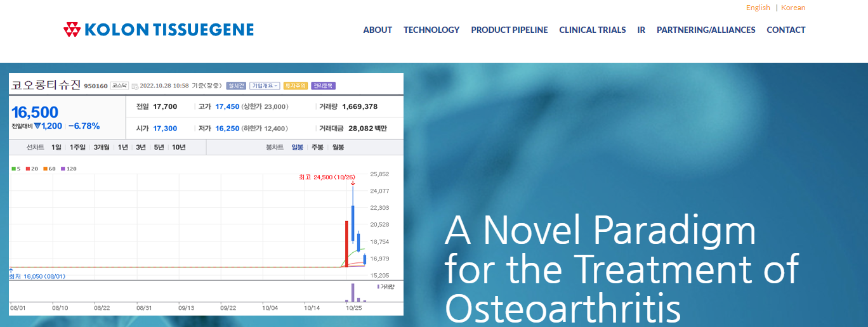Open the PARTNERING/ALLIANCES menu

[x=706, y=30]
